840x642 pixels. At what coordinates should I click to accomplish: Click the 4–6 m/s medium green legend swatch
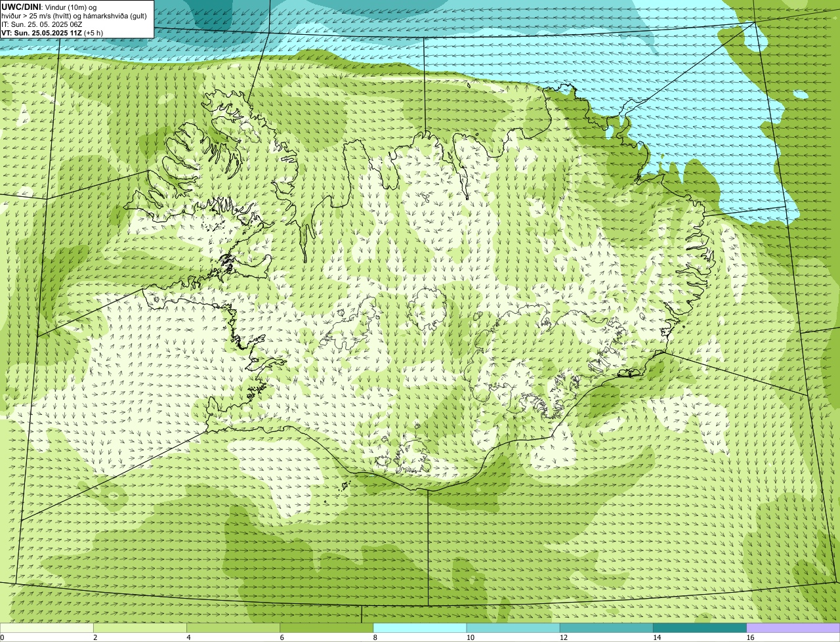tap(233, 628)
